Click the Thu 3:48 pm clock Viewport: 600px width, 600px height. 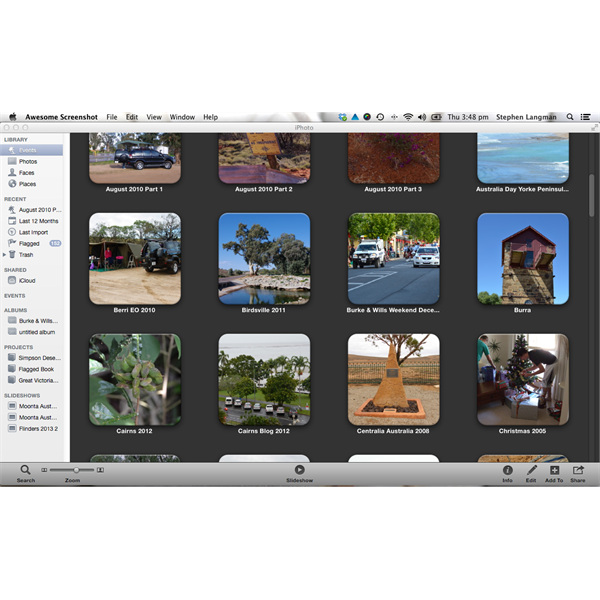point(468,117)
